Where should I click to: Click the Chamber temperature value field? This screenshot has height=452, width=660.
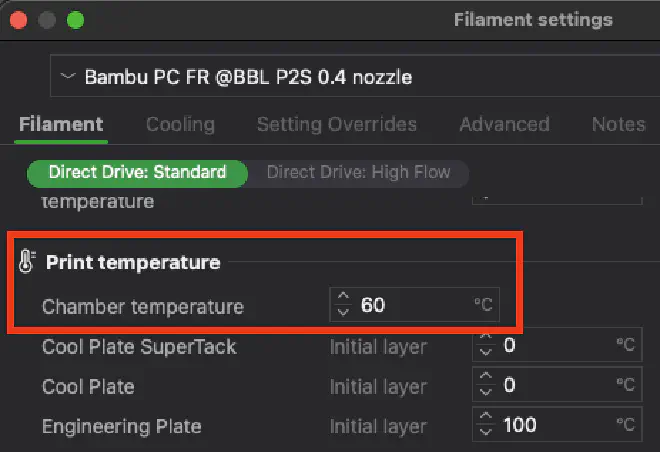tap(410, 305)
